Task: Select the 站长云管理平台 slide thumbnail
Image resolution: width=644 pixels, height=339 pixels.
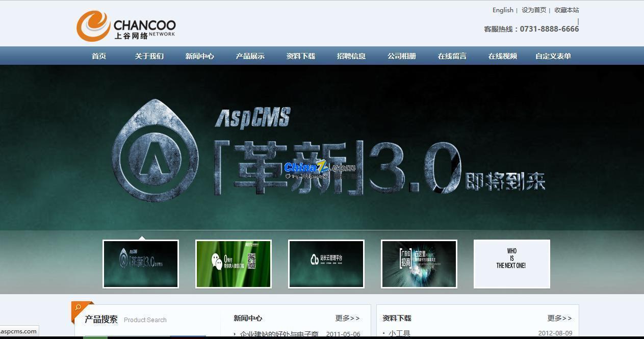Action: point(326,264)
